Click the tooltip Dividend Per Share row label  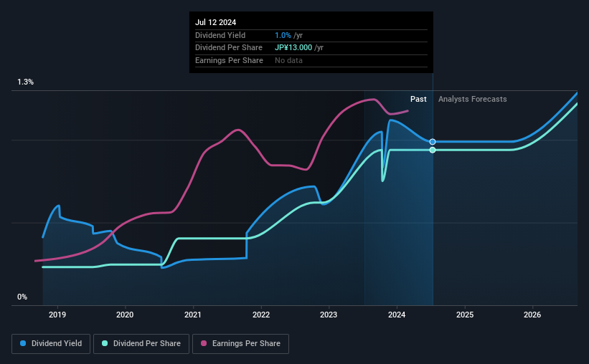pyautogui.click(x=229, y=48)
